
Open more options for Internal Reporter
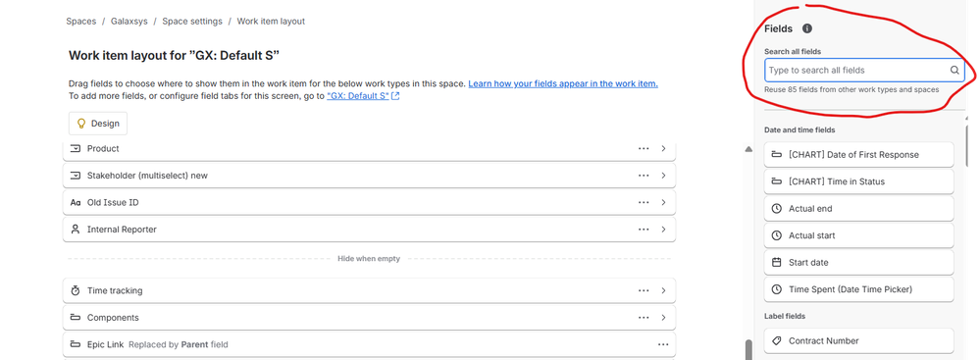[644, 230]
